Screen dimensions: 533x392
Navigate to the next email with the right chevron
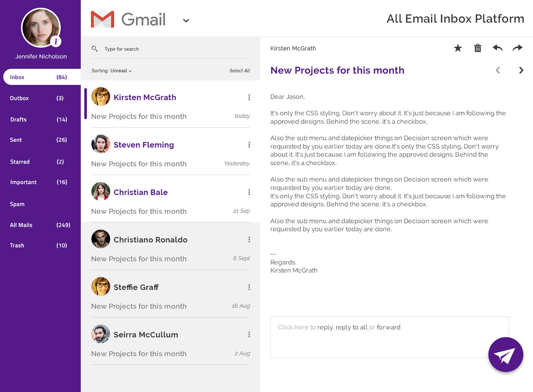(521, 70)
